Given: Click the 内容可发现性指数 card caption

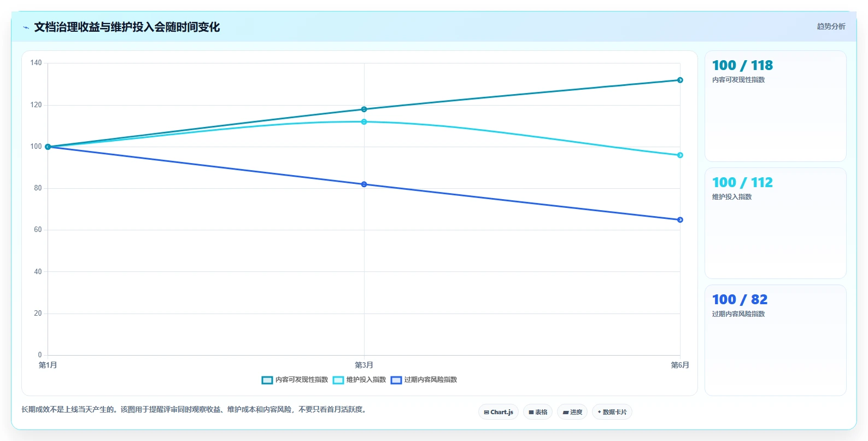Looking at the screenshot, I should [738, 80].
